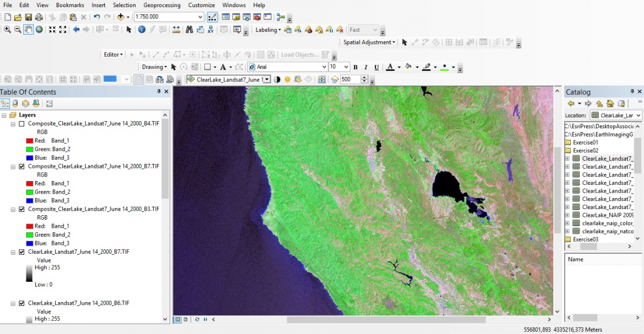Open the Editor menu button
Image resolution: width=644 pixels, height=334 pixels.
click(113, 54)
